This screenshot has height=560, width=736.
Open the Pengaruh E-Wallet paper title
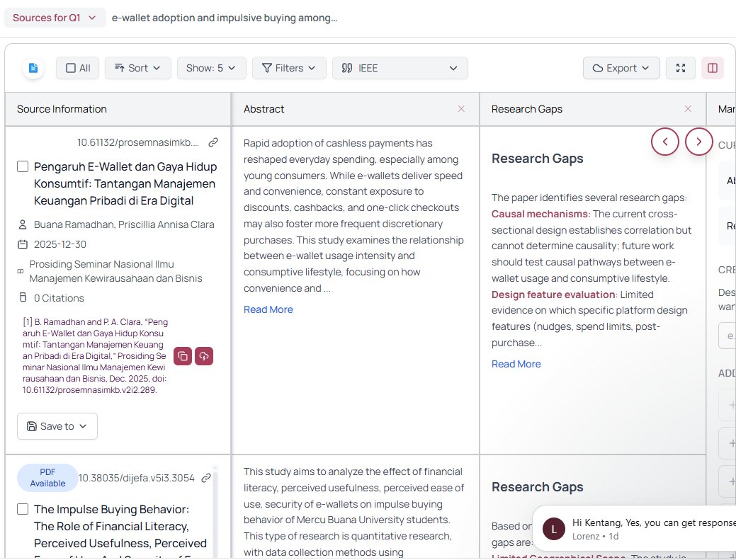click(125, 183)
